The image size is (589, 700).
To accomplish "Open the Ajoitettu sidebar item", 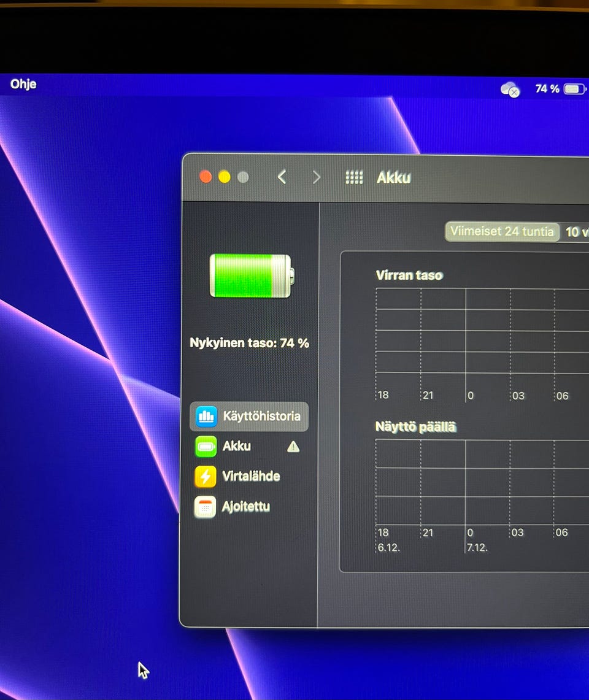I will point(249,507).
